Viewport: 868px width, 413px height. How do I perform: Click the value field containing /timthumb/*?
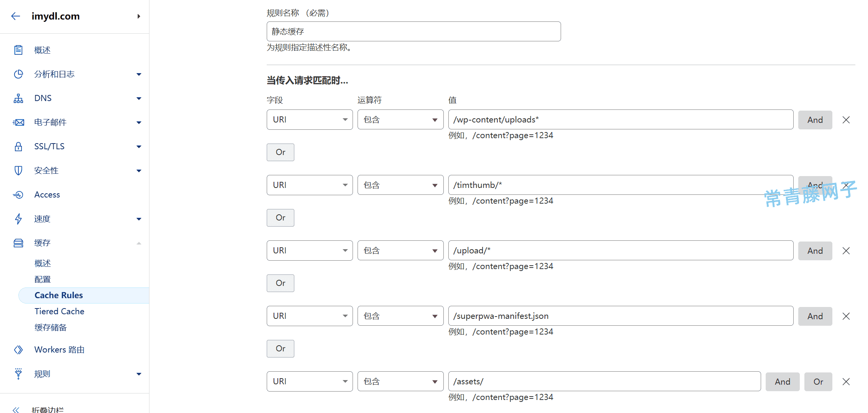click(621, 185)
